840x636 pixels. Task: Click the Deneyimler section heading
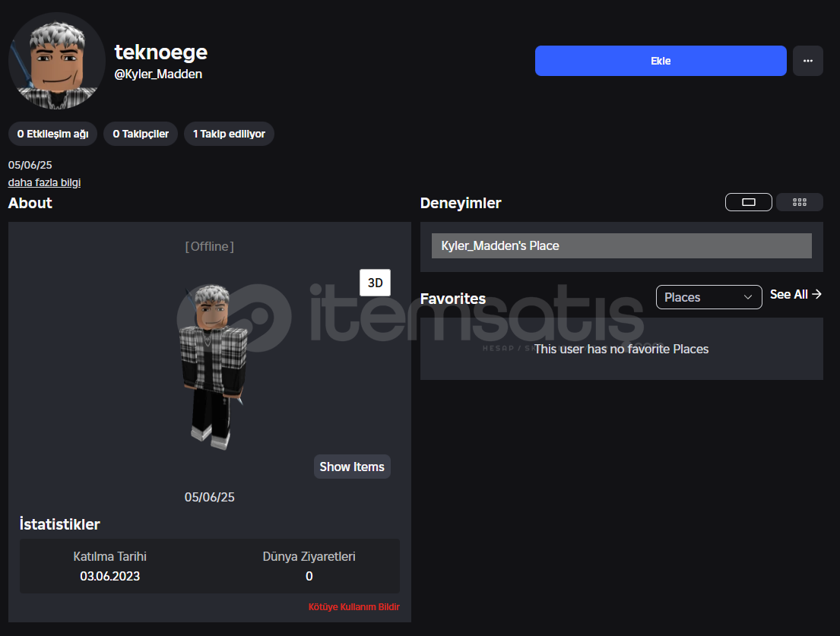coord(461,203)
